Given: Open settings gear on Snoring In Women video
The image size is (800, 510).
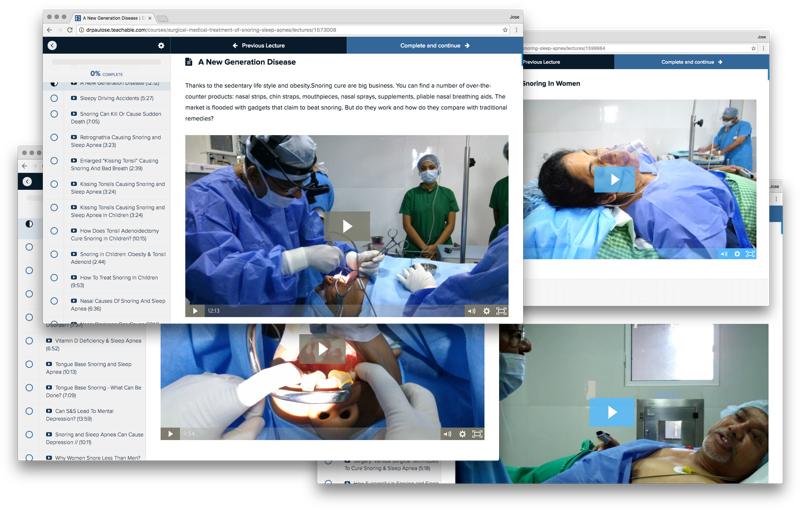Looking at the screenshot, I should point(737,253).
